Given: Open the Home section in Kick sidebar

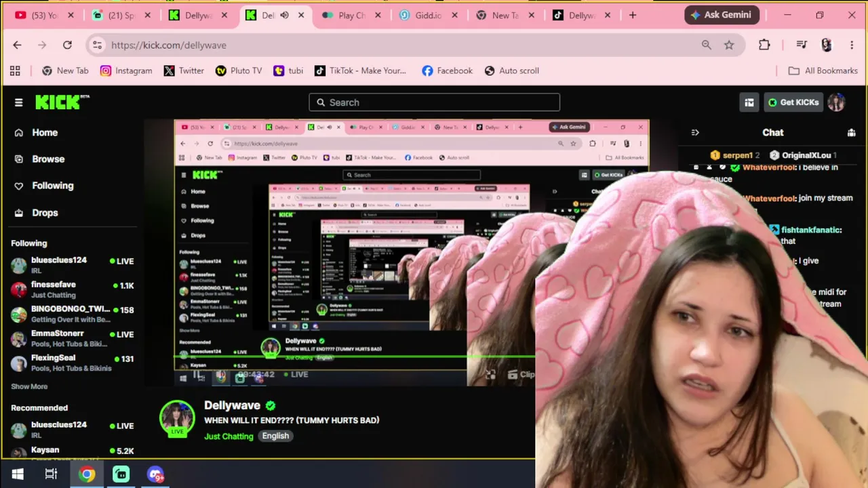Looking at the screenshot, I should click(45, 133).
